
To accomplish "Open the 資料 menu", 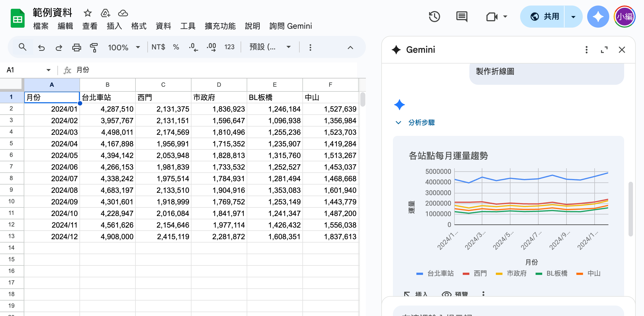I will point(163,26).
